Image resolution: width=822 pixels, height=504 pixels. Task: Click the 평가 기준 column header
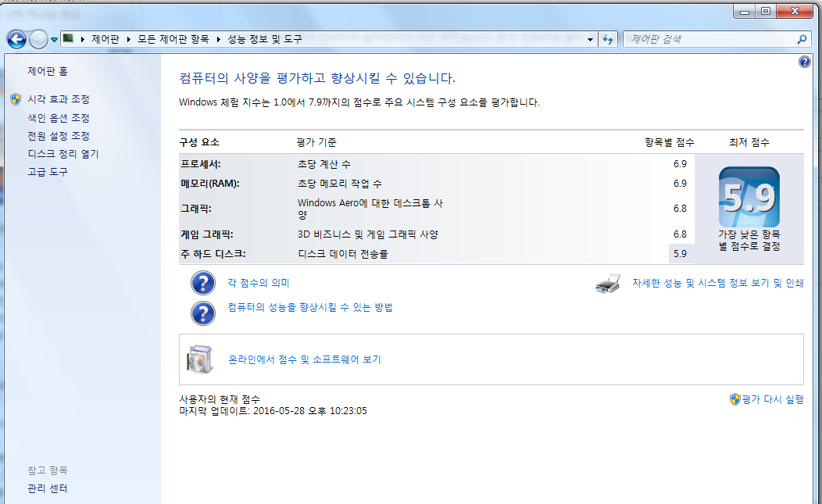tap(316, 142)
